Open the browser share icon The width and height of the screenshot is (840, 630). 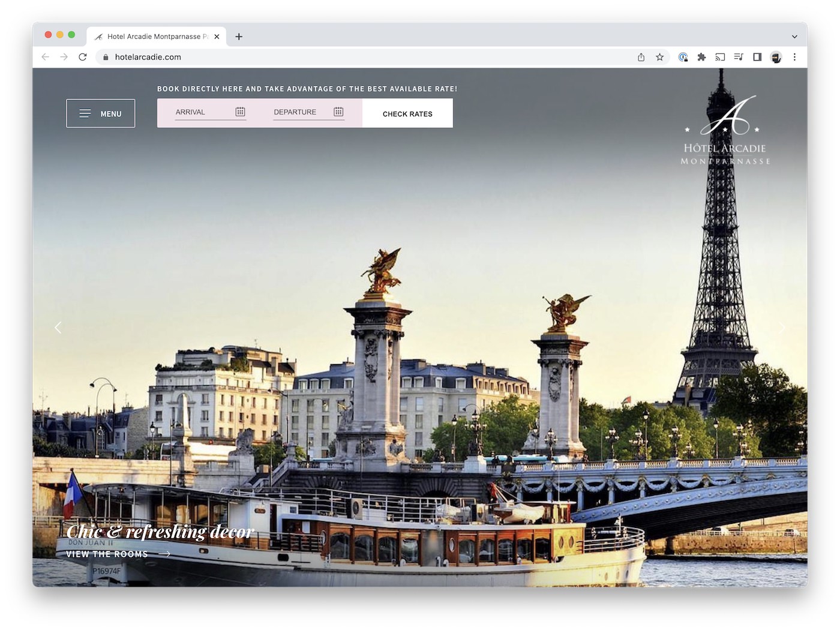(641, 57)
